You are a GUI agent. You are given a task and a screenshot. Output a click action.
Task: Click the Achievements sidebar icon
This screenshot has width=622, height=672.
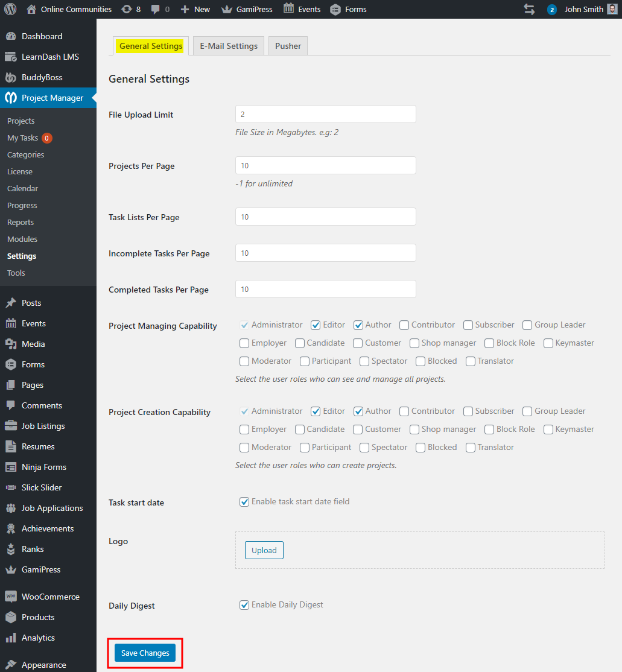[11, 528]
